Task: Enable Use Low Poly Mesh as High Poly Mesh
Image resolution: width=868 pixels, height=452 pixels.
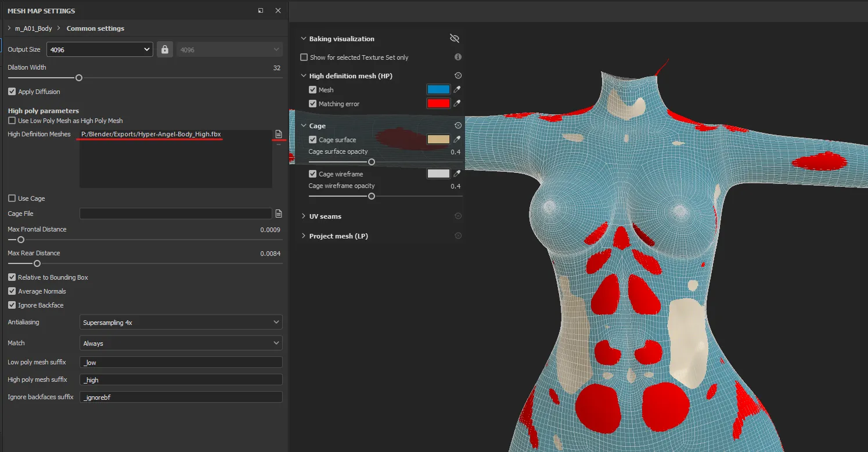Action: tap(12, 121)
